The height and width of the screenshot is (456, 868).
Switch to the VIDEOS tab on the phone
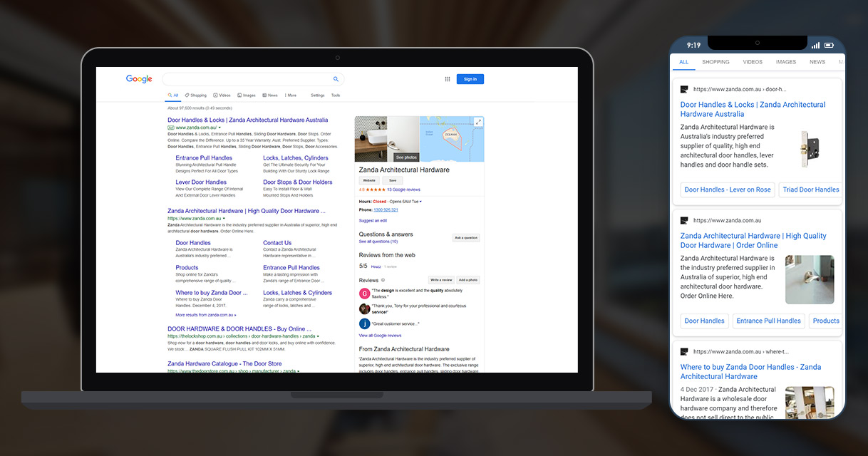[753, 62]
